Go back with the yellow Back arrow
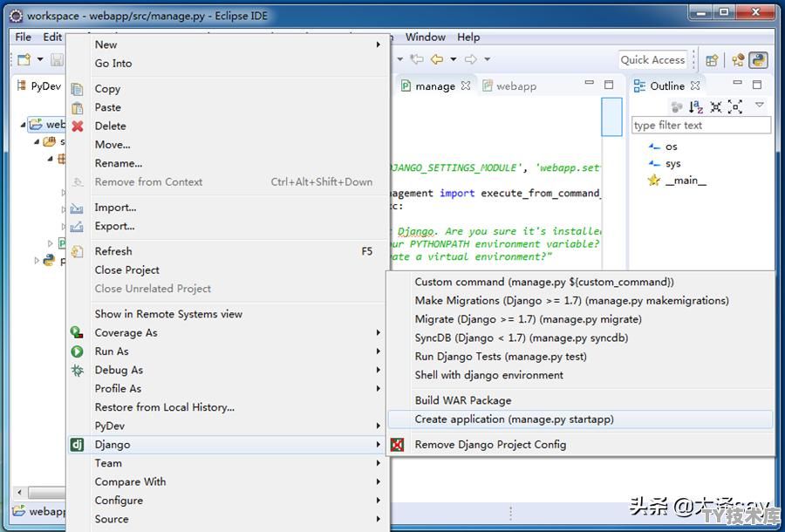 click(x=437, y=59)
